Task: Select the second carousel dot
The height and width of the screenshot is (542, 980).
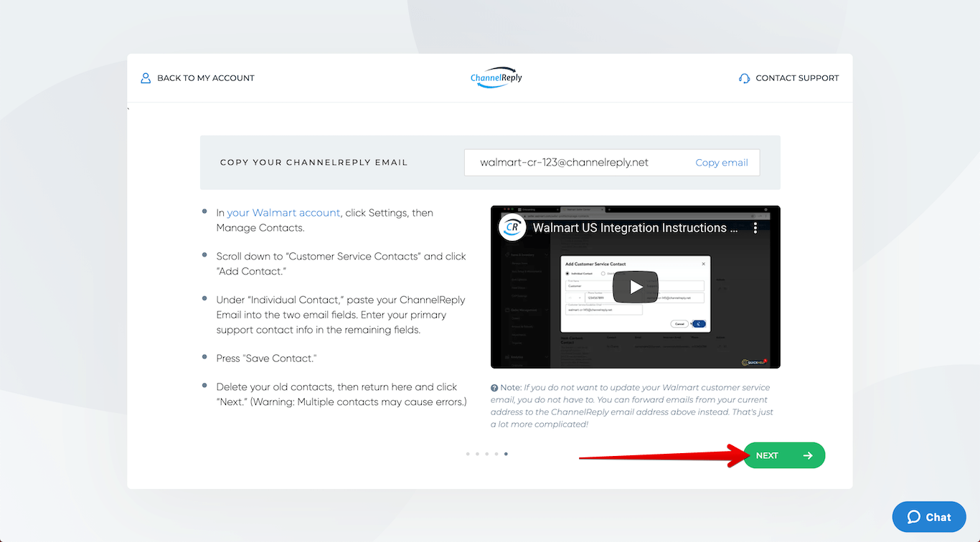Action: click(x=477, y=454)
